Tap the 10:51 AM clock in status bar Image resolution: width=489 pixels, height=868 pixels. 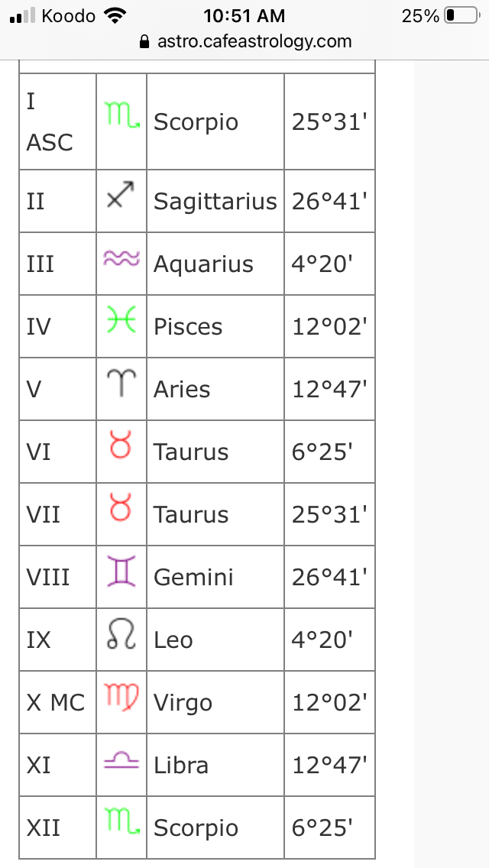point(244,15)
